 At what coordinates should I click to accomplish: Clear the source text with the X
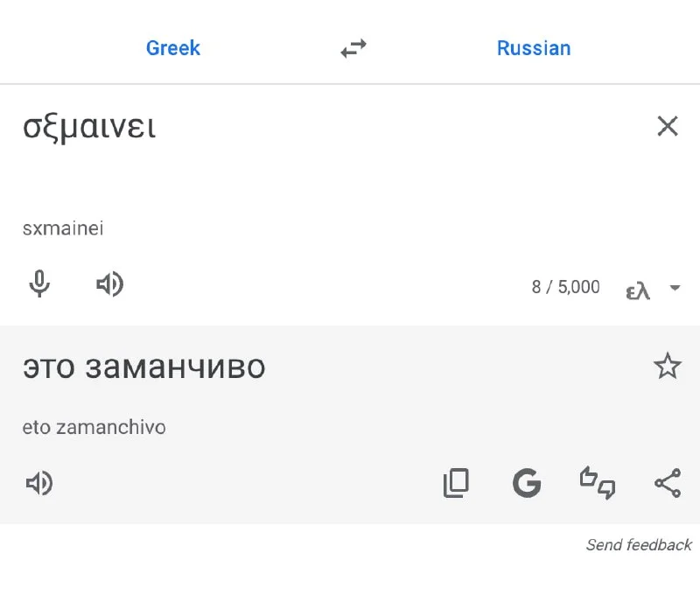point(668,127)
